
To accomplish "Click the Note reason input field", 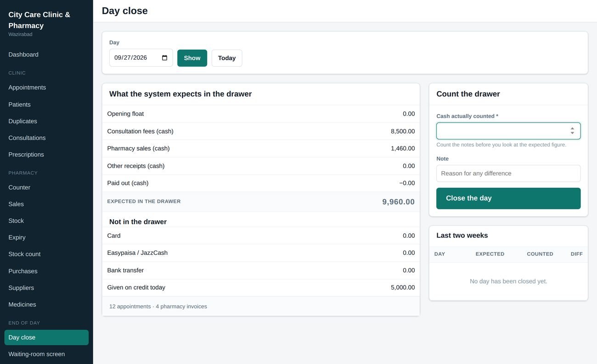I will (x=508, y=174).
